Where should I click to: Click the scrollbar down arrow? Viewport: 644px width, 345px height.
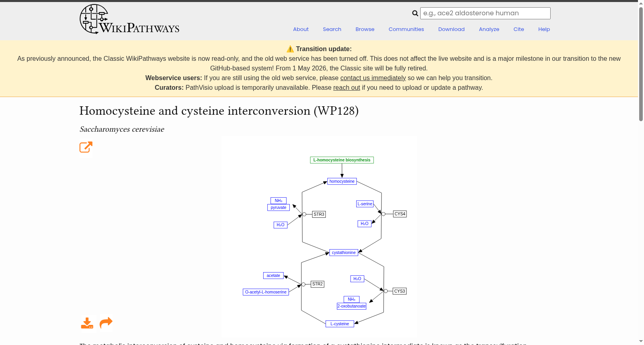(x=641, y=341)
